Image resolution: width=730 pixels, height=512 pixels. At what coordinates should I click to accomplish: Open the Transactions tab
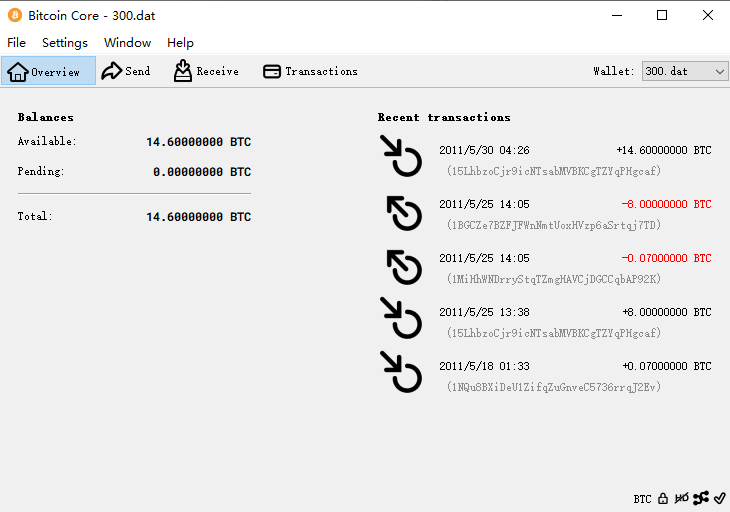point(310,71)
